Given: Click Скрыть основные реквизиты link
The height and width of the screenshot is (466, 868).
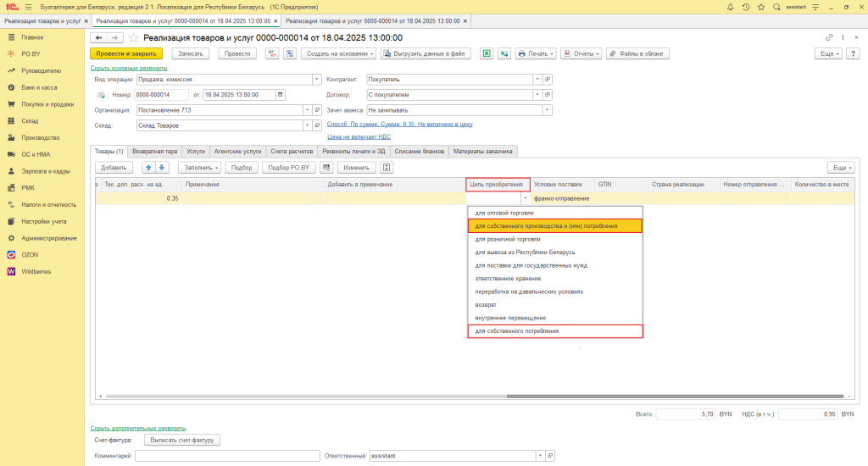Looking at the screenshot, I should click(129, 68).
